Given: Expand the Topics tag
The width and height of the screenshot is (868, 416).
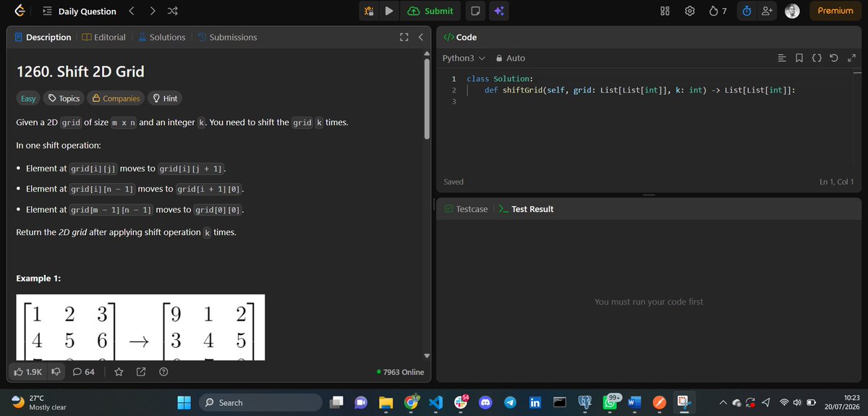Looking at the screenshot, I should (x=63, y=98).
